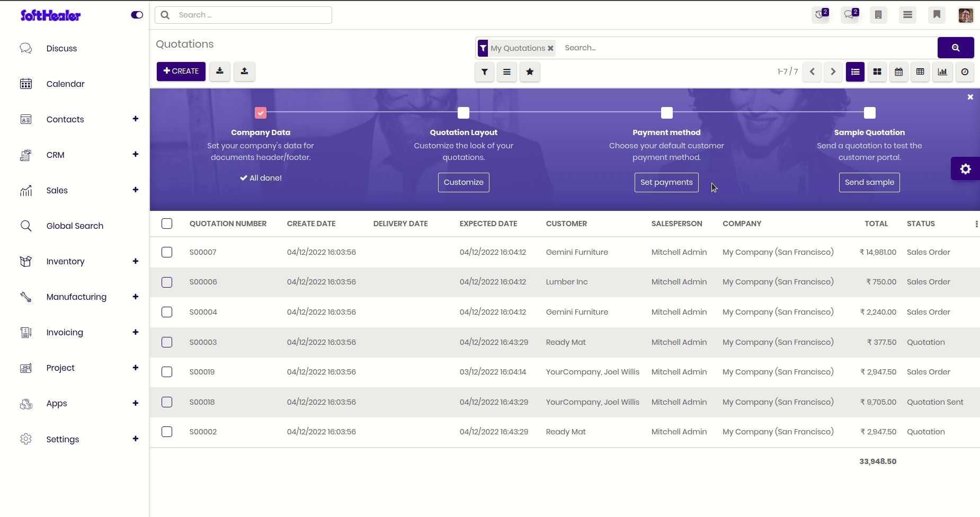This screenshot has height=517, width=980.
Task: Switch to graph chart view
Action: click(x=943, y=72)
